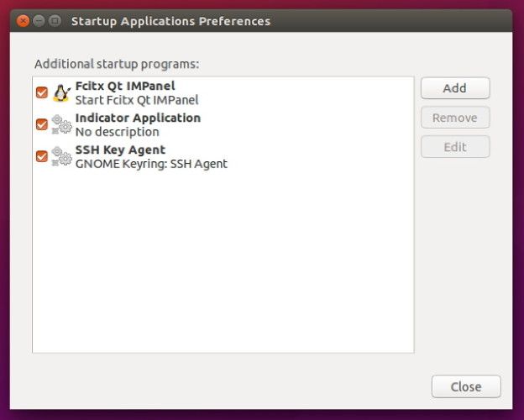Click the Remove button
The width and height of the screenshot is (524, 420).
[455, 118]
